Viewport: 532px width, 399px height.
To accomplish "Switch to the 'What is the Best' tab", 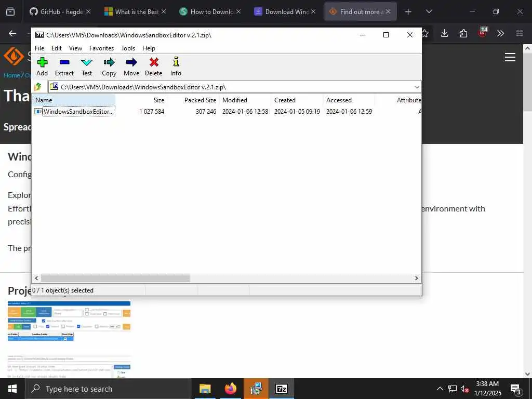I will pos(135,11).
